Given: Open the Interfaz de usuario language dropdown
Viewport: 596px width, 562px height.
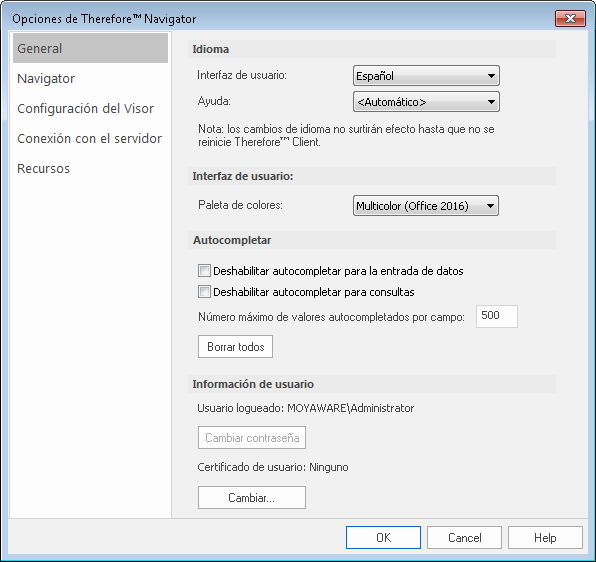Looking at the screenshot, I should tap(426, 76).
